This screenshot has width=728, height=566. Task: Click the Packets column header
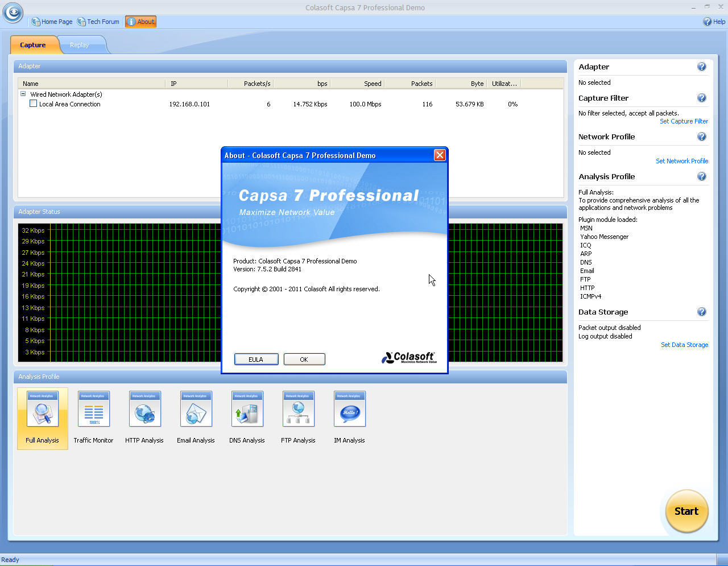(x=409, y=84)
